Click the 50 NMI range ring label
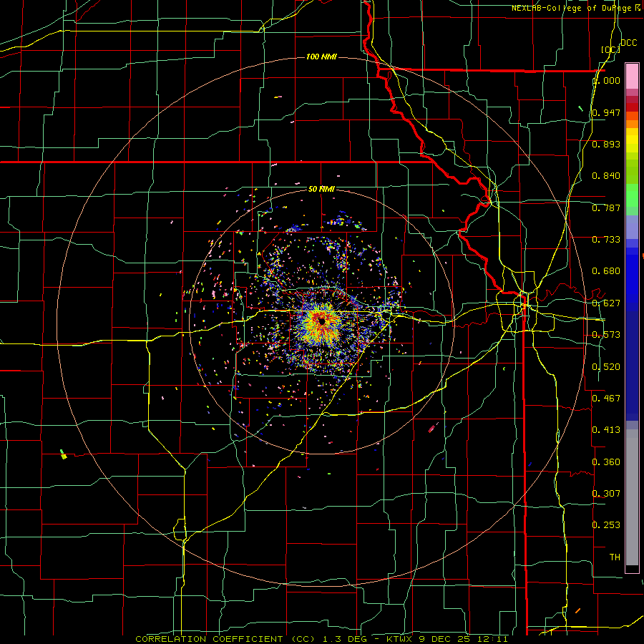The image size is (644, 644). [321, 189]
